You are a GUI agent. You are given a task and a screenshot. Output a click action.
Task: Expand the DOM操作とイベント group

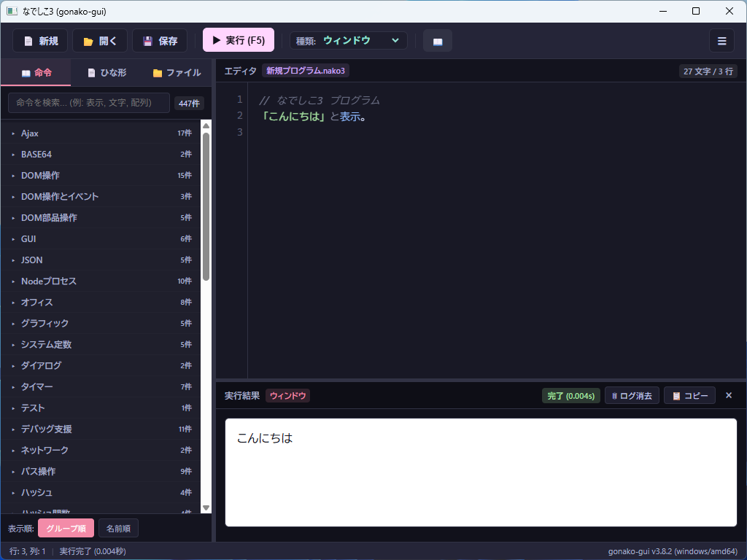click(x=101, y=197)
